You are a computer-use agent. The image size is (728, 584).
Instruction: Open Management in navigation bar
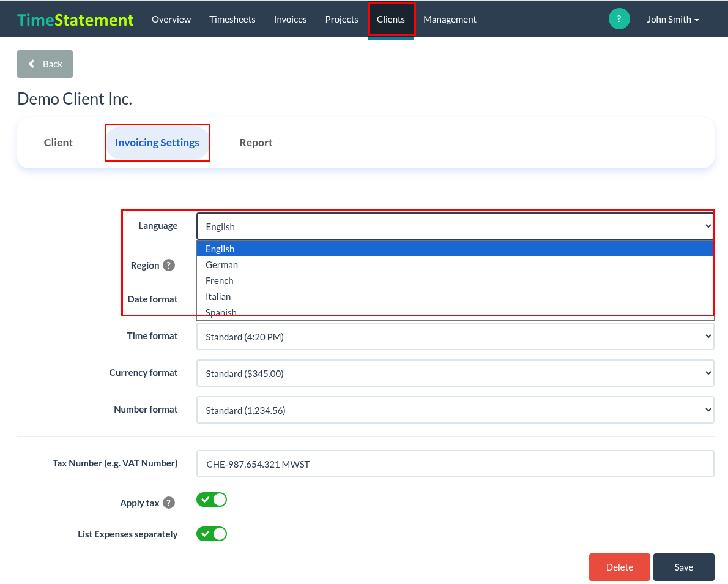(x=450, y=20)
